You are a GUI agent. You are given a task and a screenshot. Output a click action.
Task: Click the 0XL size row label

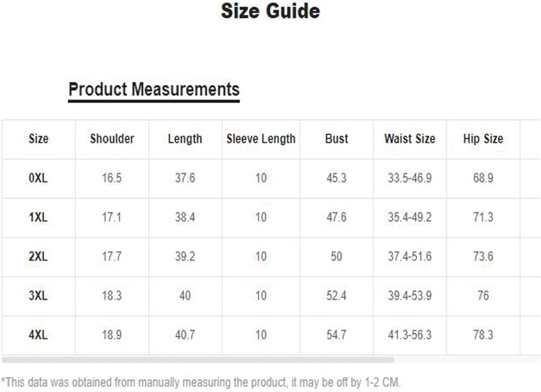pos(38,178)
